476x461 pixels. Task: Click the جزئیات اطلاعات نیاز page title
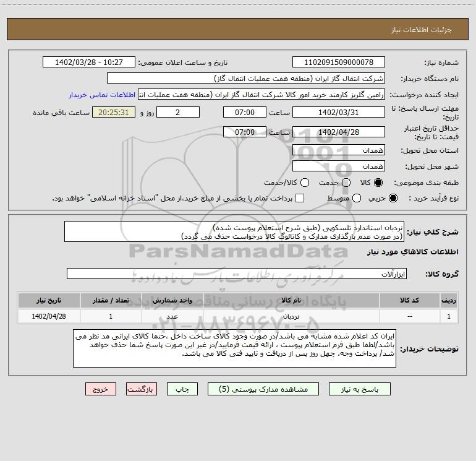pos(422,30)
